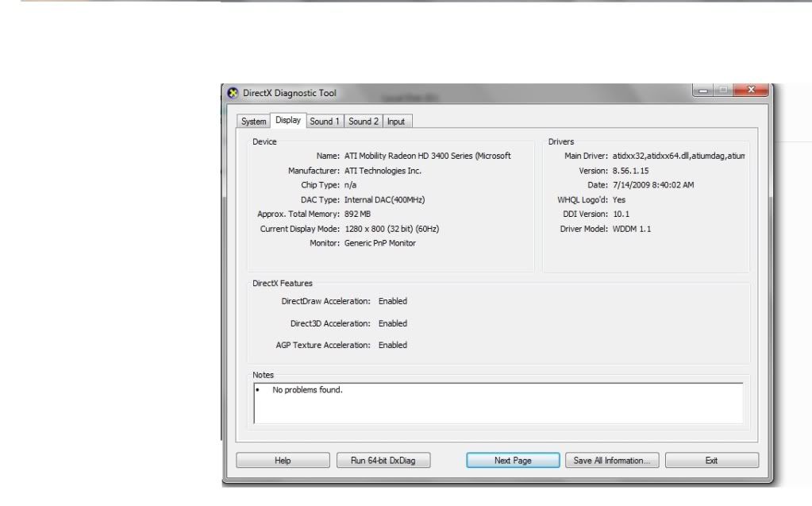Click Save All Information button
Screen dimensions: 812x506
click(x=612, y=461)
